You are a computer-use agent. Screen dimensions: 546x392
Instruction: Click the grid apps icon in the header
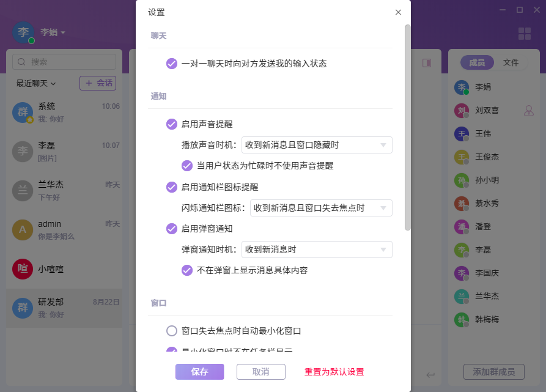525,34
